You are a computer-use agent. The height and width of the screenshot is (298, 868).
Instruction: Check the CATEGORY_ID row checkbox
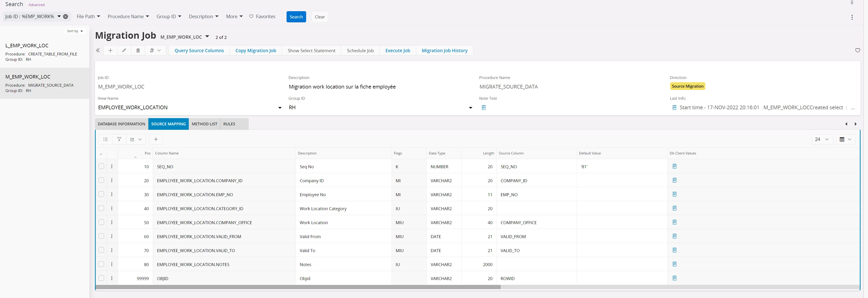pyautogui.click(x=101, y=208)
